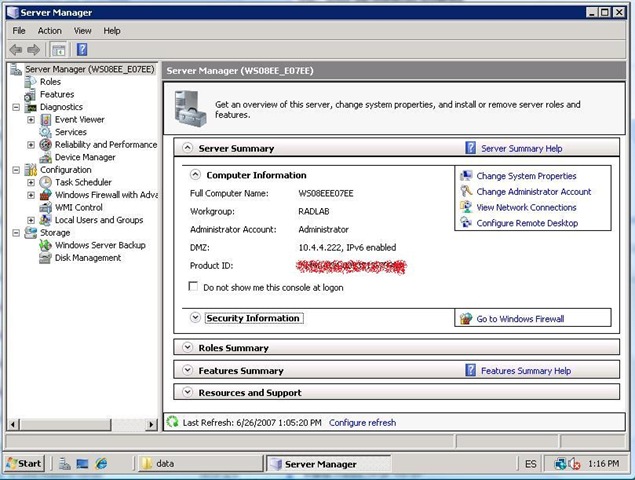Image resolution: width=635 pixels, height=480 pixels.
Task: Click the Internet Explorer quick launch icon
Action: click(x=101, y=464)
